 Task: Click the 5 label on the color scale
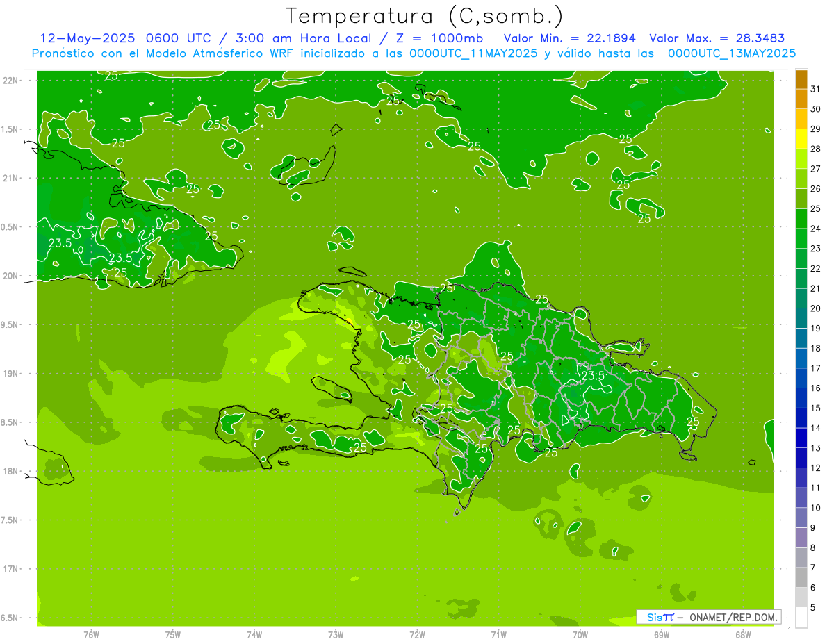813,607
